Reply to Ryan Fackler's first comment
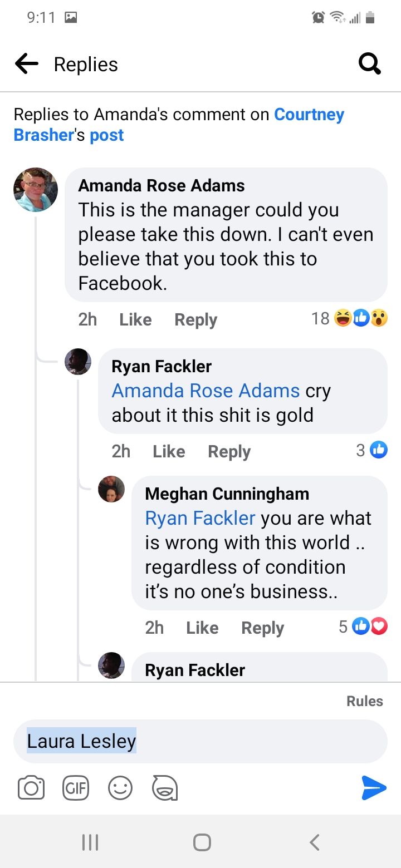The width and height of the screenshot is (401, 868). pos(229,451)
